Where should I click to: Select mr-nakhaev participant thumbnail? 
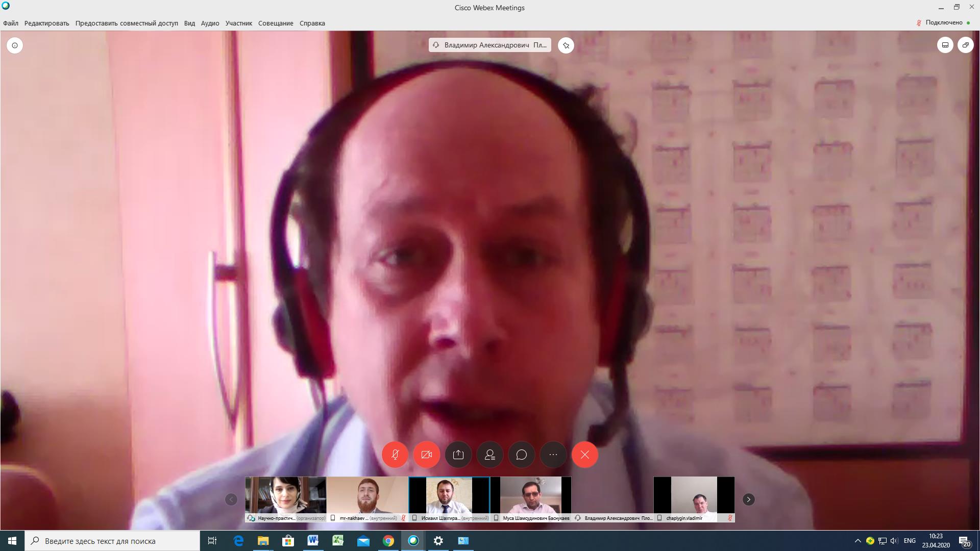367,499
